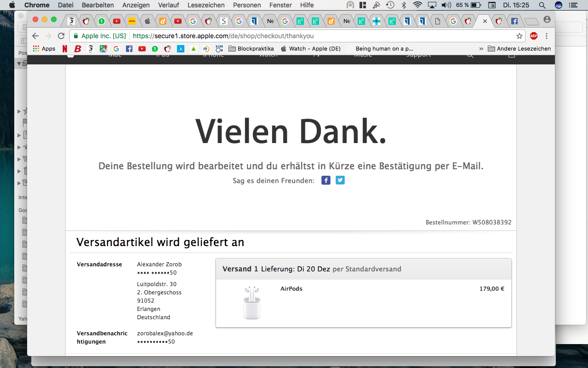Open the Wi-Fi status menu
Viewport: 588px width, 368px height.
[417, 5]
